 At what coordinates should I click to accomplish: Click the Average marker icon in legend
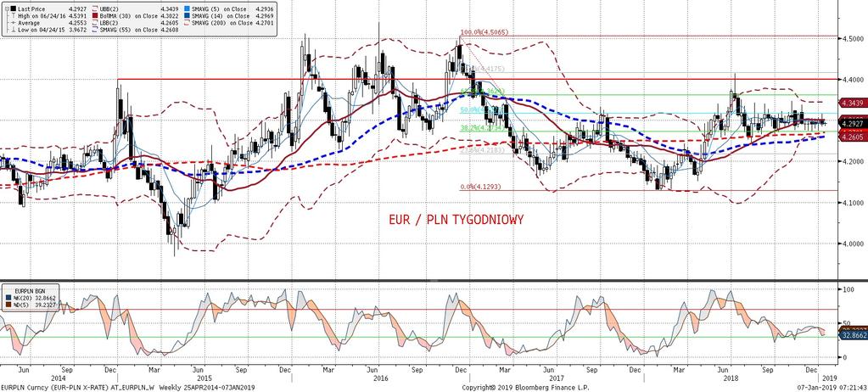click(x=14, y=23)
